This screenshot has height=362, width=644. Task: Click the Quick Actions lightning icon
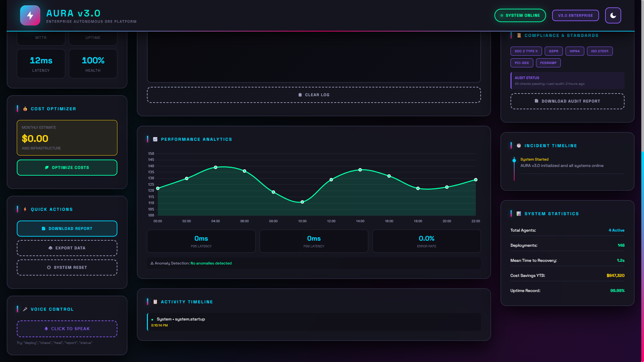[25, 209]
